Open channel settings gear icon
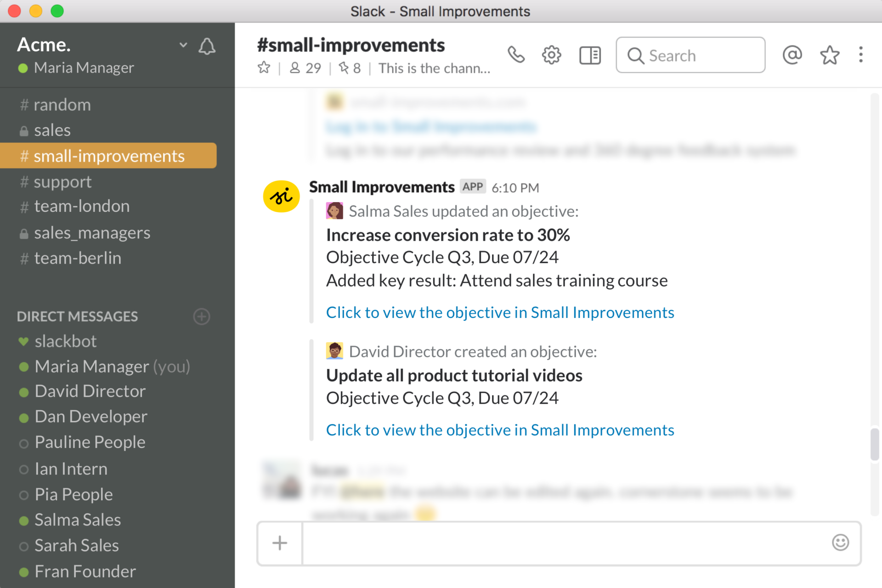The image size is (882, 588). (551, 55)
